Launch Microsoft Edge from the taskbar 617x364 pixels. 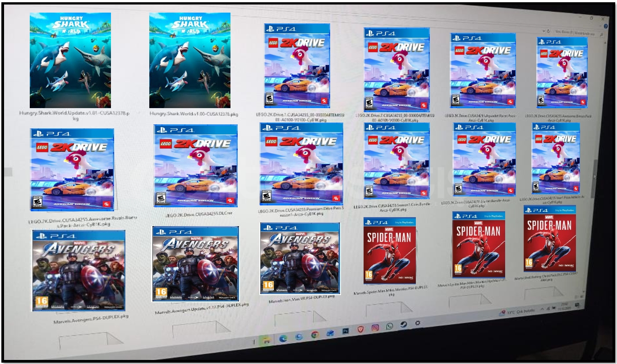pyautogui.click(x=283, y=338)
